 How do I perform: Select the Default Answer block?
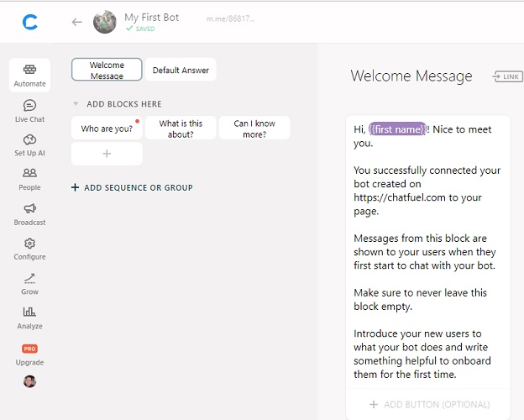tap(181, 70)
